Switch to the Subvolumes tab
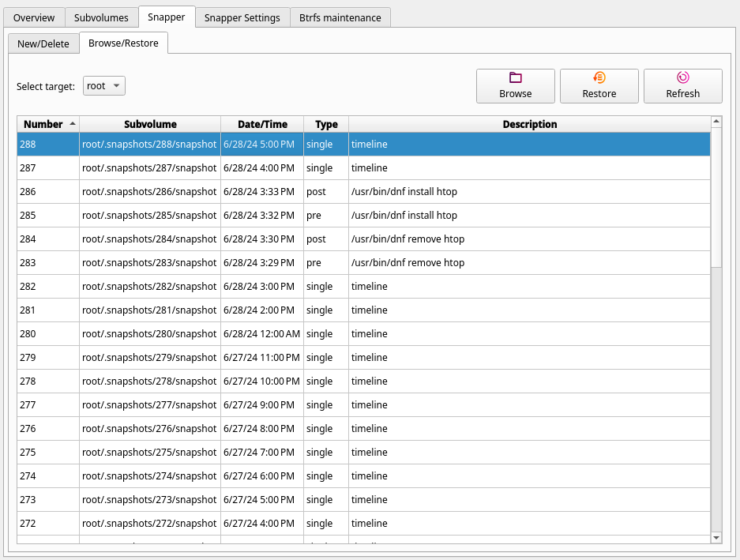This screenshot has width=740, height=560. click(101, 18)
